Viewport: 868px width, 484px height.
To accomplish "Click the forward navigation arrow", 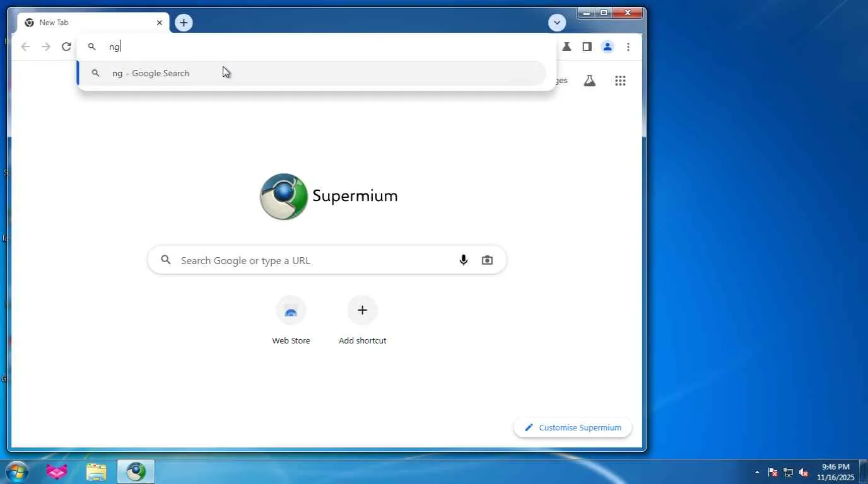I will point(45,47).
